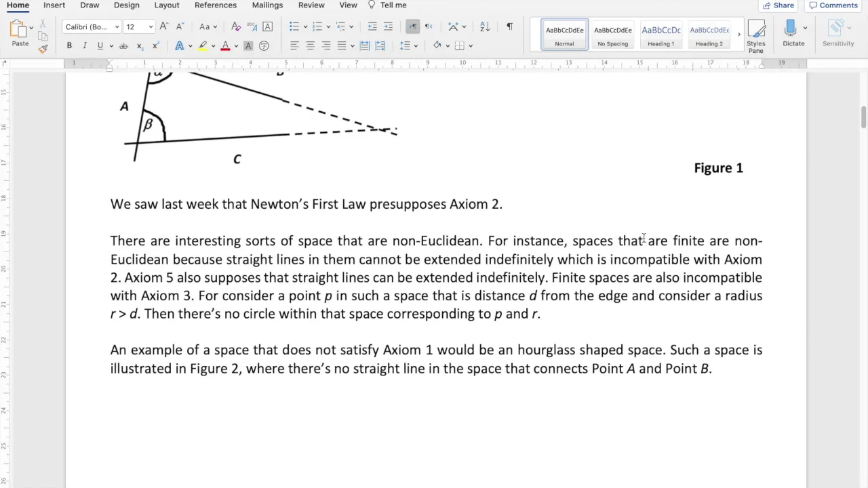
Task: Increase indent of the paragraph
Action: (x=388, y=26)
